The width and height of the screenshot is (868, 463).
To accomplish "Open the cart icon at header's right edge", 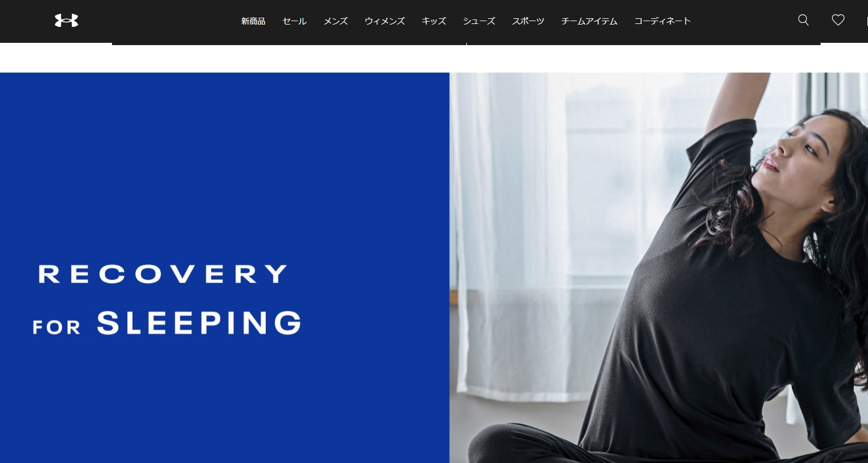I will click(866, 21).
